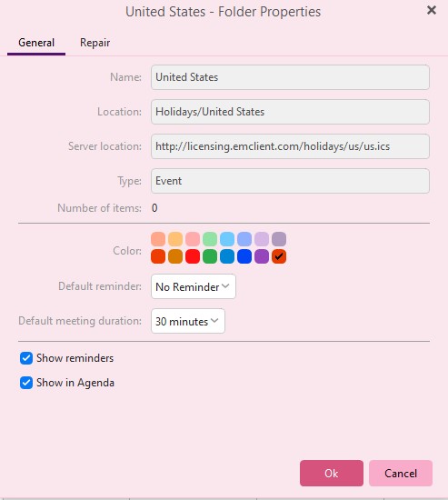Select the General tab
Image resolution: width=448 pixels, height=500 pixels.
(36, 43)
